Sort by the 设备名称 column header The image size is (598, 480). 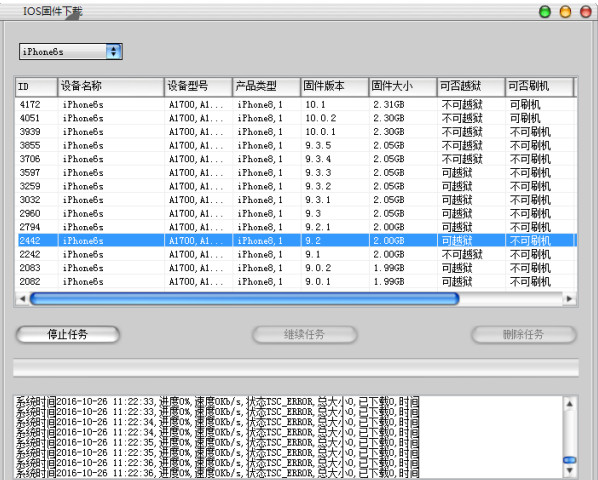click(x=111, y=87)
